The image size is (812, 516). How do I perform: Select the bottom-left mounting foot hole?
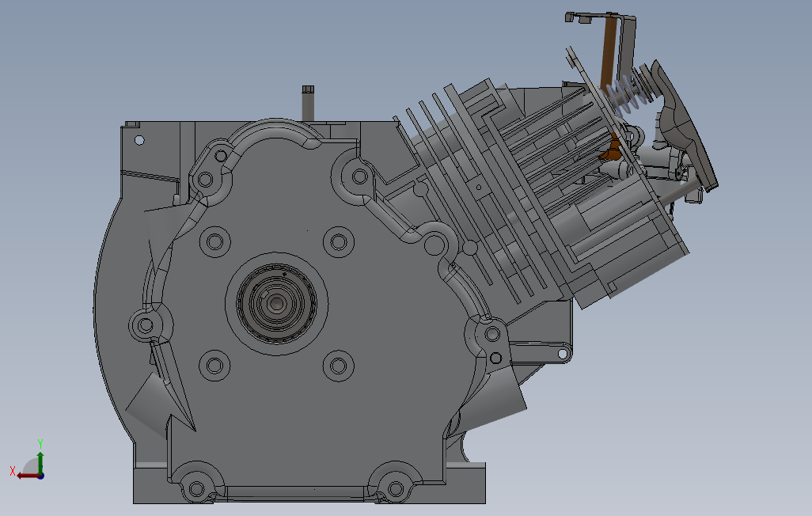point(197,489)
